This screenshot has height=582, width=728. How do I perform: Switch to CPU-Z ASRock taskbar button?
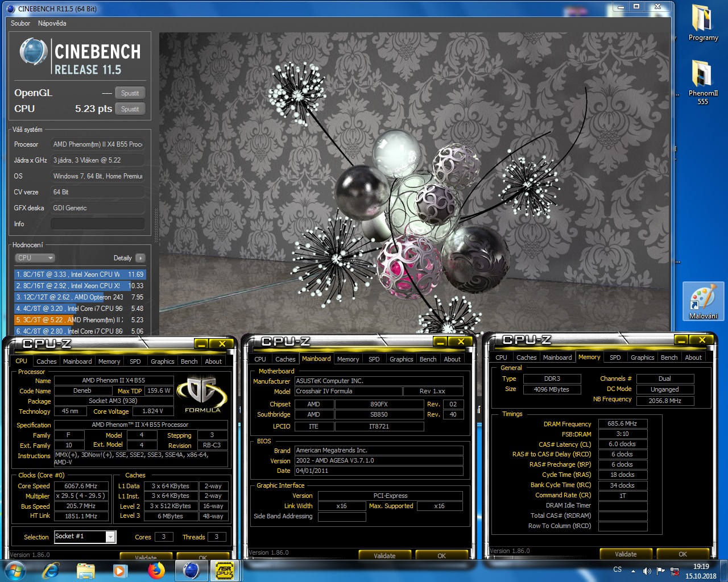coord(224,570)
